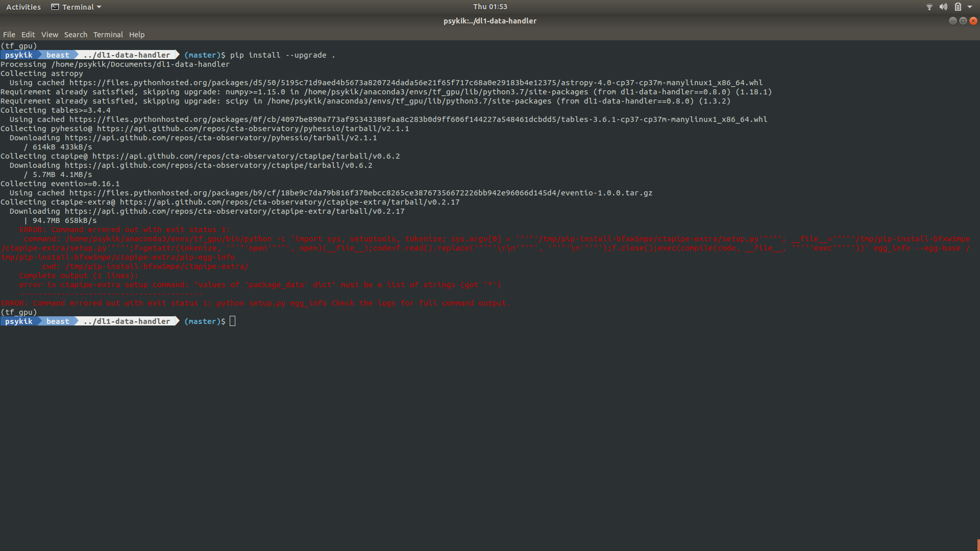Open the Activities overview
The height and width of the screenshot is (551, 980).
tap(23, 7)
